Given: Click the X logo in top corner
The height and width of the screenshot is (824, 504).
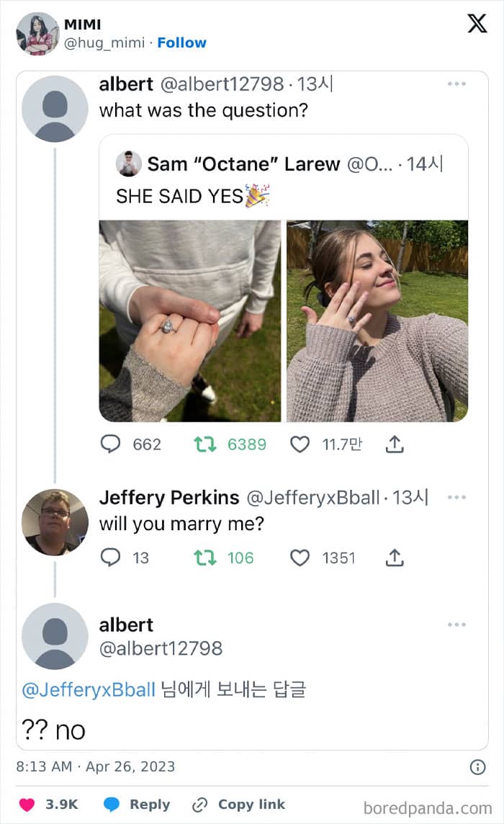Looking at the screenshot, I should pos(477,23).
